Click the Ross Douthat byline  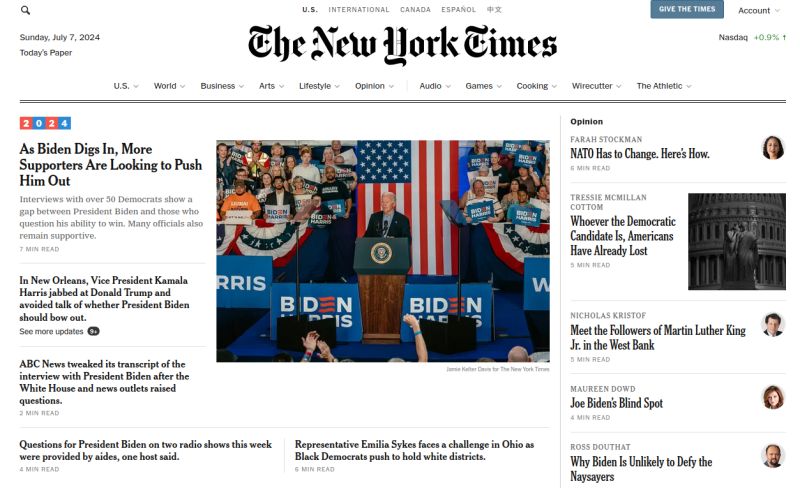[x=600, y=447]
